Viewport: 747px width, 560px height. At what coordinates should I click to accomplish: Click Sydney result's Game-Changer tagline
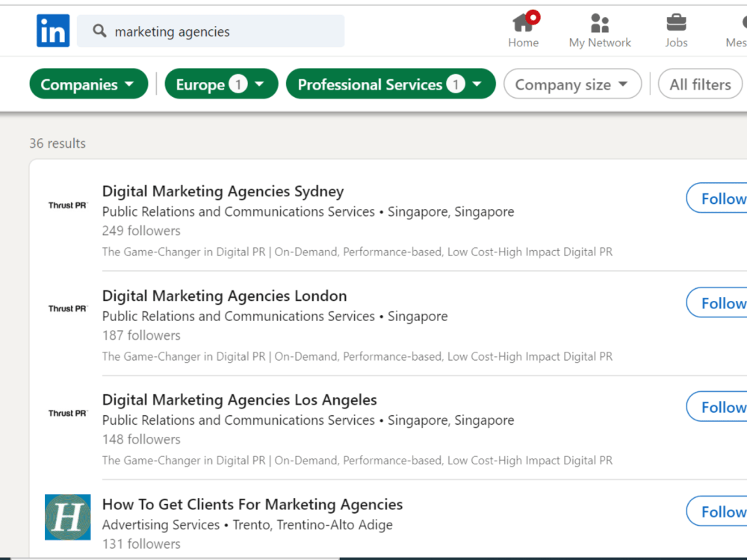357,252
